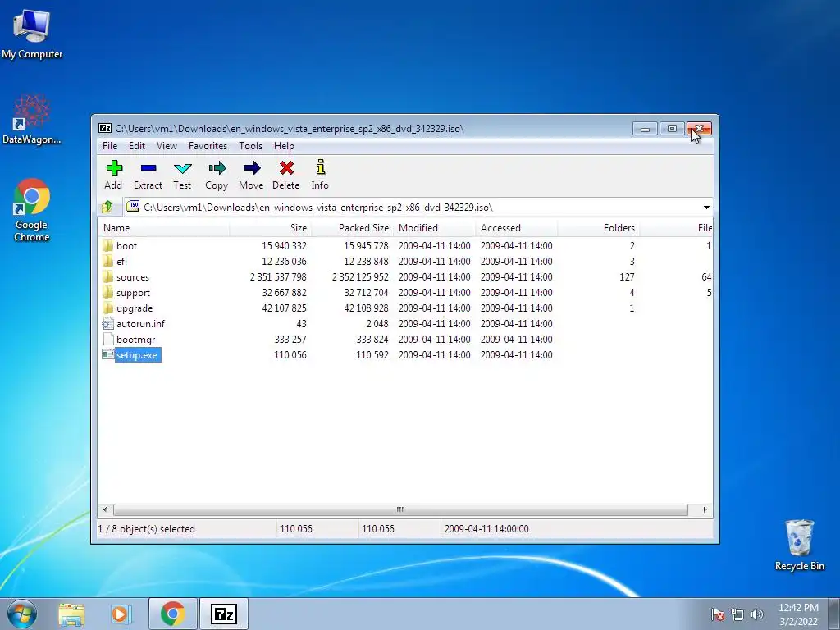This screenshot has height=630, width=840.
Task: Select the support folder icon
Action: click(x=107, y=293)
